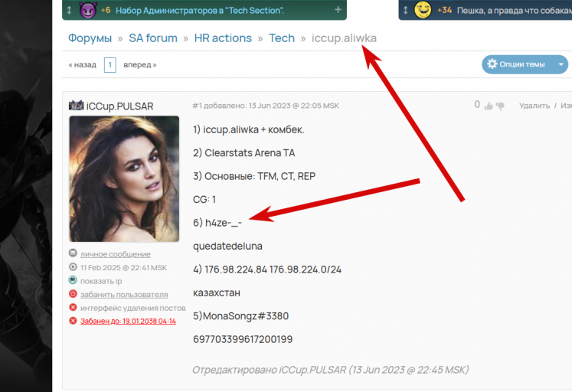Click показать ip link

pos(101,281)
